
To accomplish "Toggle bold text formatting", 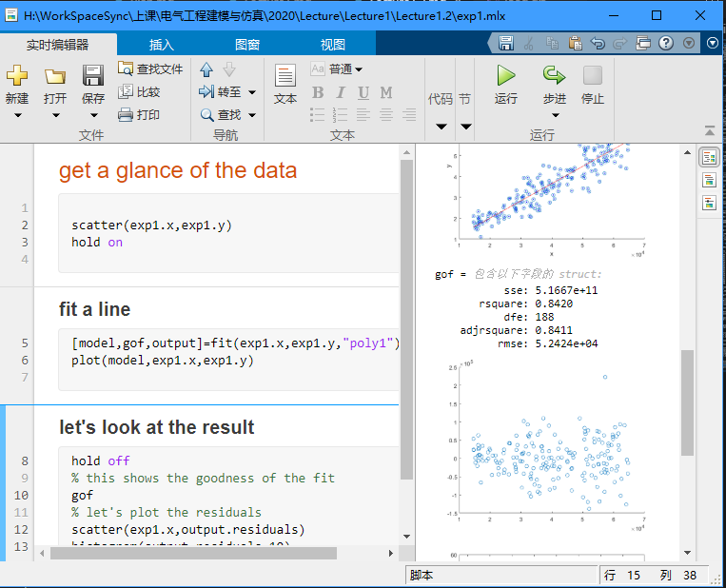I will point(318,92).
